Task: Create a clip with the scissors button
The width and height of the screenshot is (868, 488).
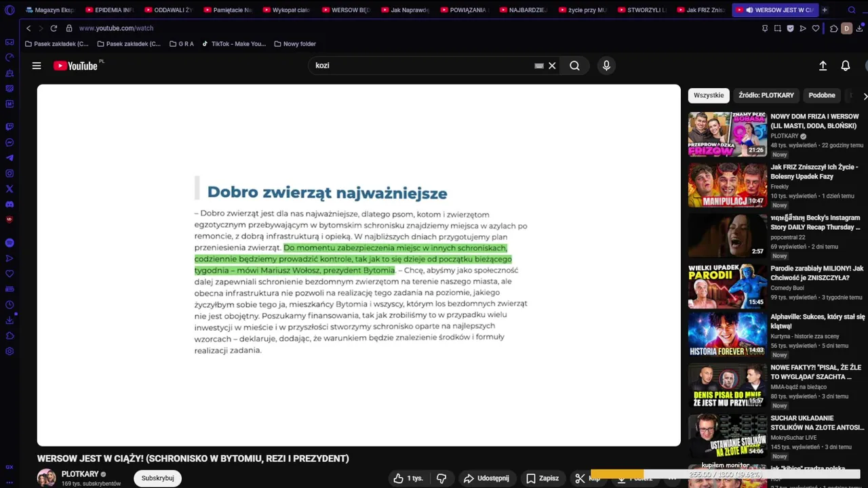Action: pyautogui.click(x=587, y=479)
